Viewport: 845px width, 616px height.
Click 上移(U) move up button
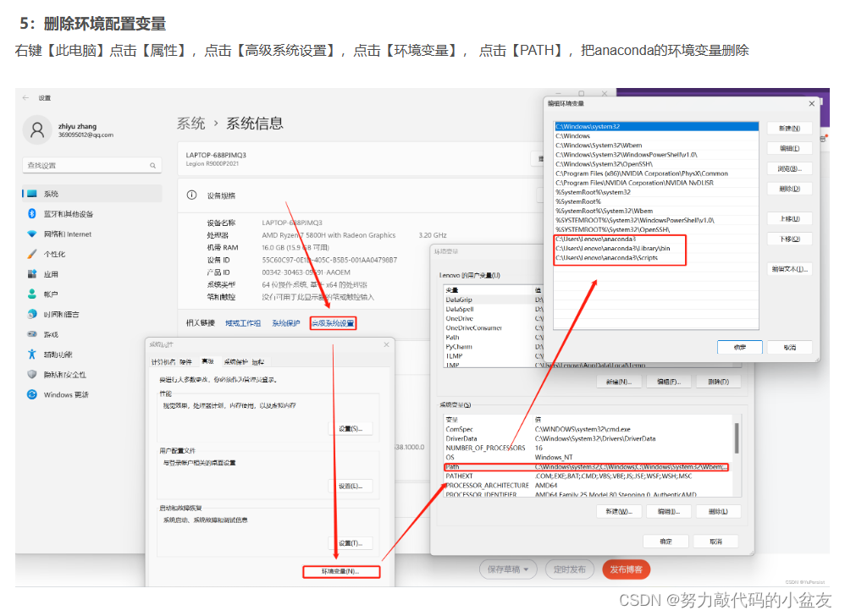[789, 218]
